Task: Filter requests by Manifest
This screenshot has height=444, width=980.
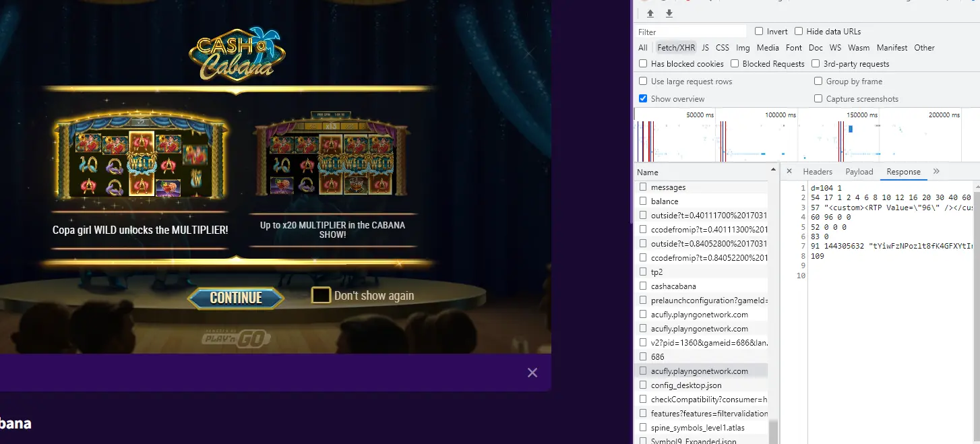Action: (x=892, y=48)
